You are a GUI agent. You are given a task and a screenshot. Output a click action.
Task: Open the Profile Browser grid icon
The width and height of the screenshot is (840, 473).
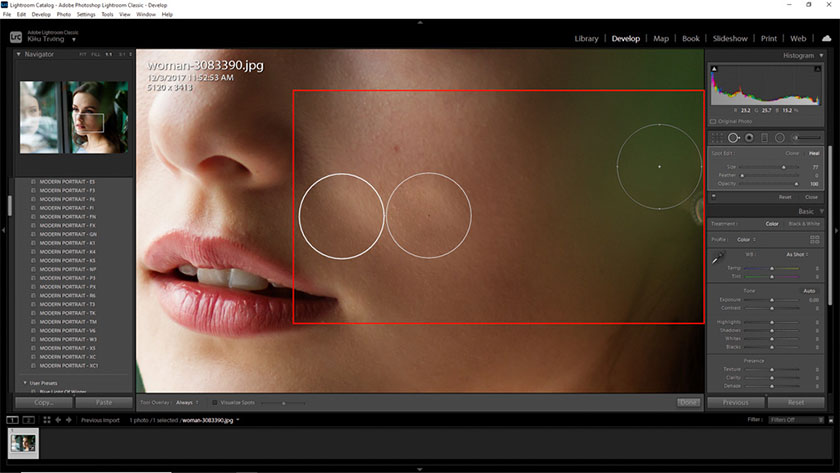(x=814, y=239)
